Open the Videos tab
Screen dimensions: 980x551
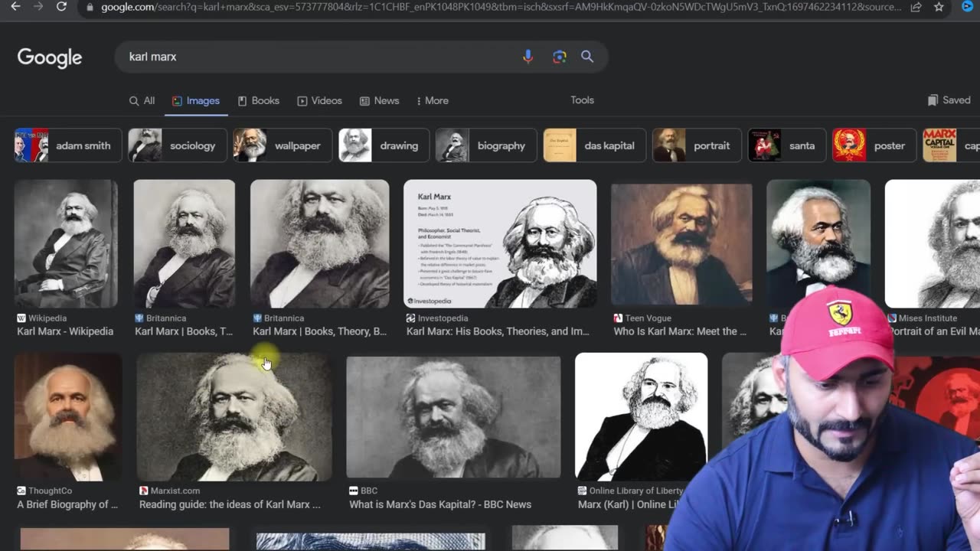click(319, 101)
